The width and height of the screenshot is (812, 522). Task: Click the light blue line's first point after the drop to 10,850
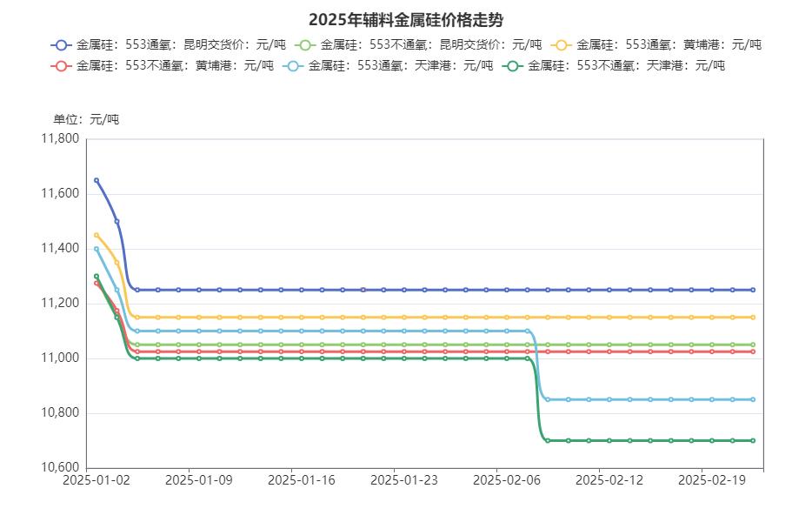548,399
